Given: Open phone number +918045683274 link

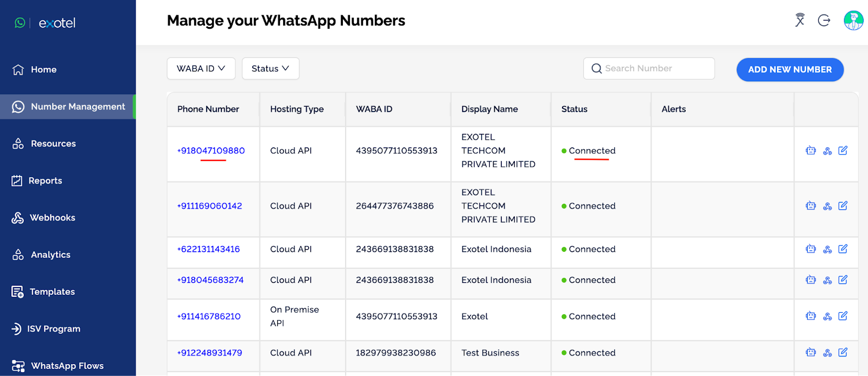Looking at the screenshot, I should [x=210, y=280].
